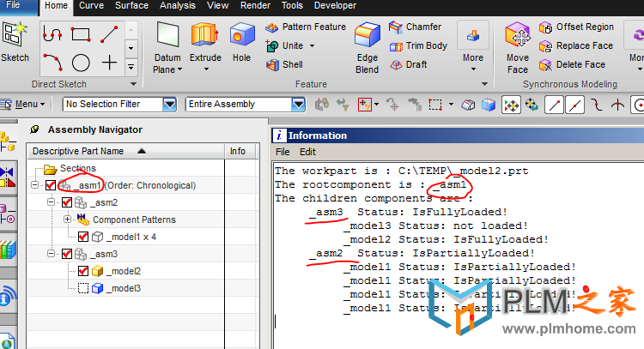
Task: Open the Sketch tool
Action: tap(15, 41)
